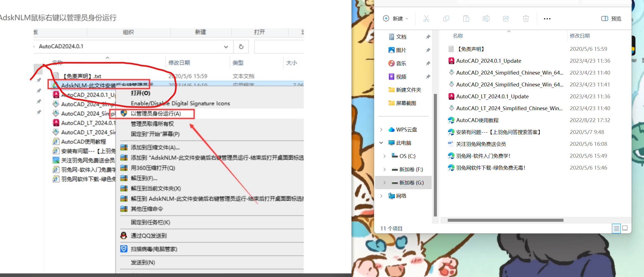Click Enable/Disable Digital Signature Icons entry

180,103
